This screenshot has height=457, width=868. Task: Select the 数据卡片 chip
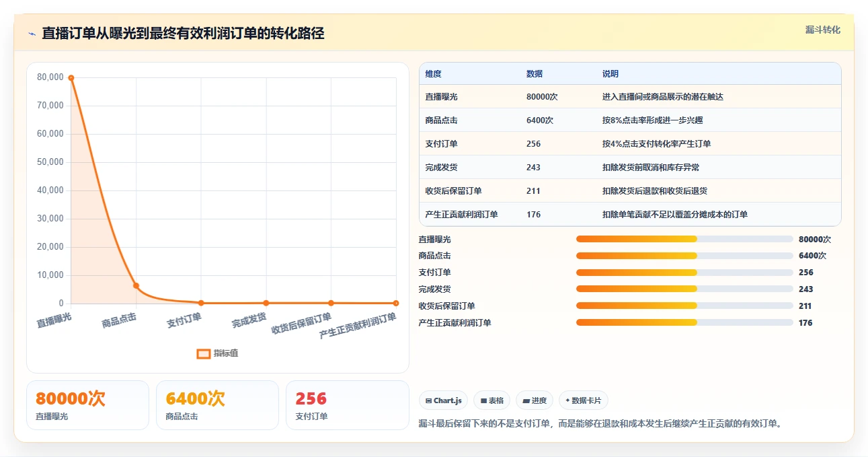(x=584, y=400)
